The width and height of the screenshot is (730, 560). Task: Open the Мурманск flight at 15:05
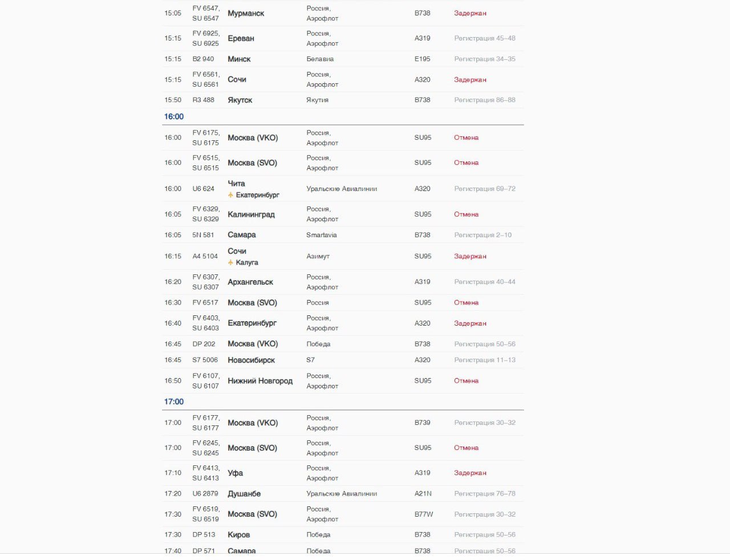pos(246,13)
